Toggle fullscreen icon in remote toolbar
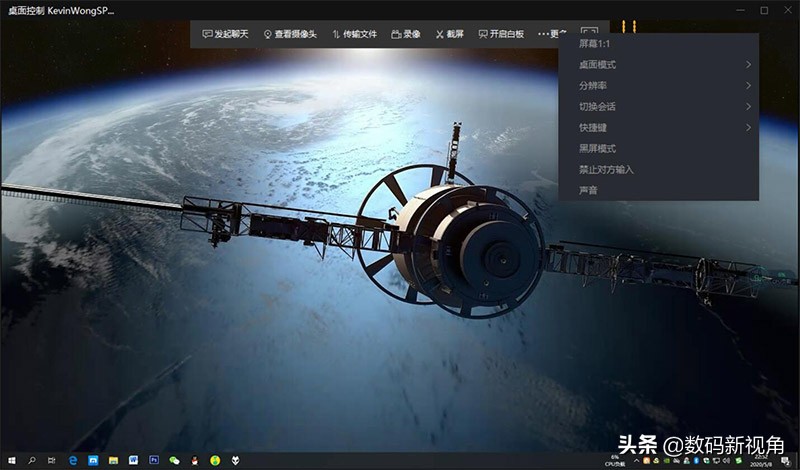The height and width of the screenshot is (470, 800). pos(589,31)
